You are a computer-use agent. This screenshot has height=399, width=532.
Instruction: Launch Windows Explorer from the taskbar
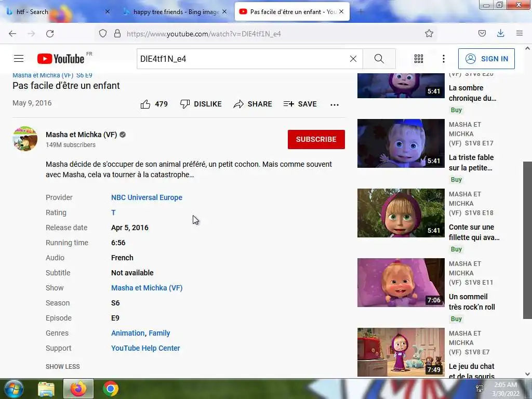(46, 389)
